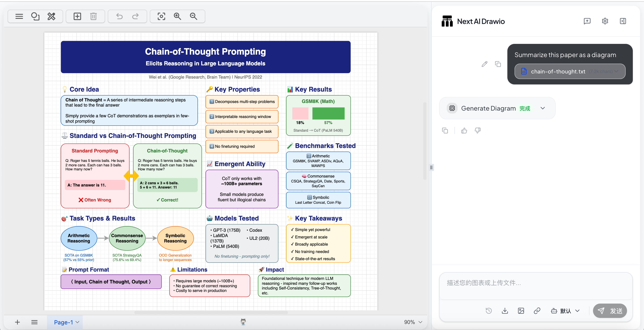Expand the Generate Diagram result chevron
The image size is (644, 330).
(542, 108)
